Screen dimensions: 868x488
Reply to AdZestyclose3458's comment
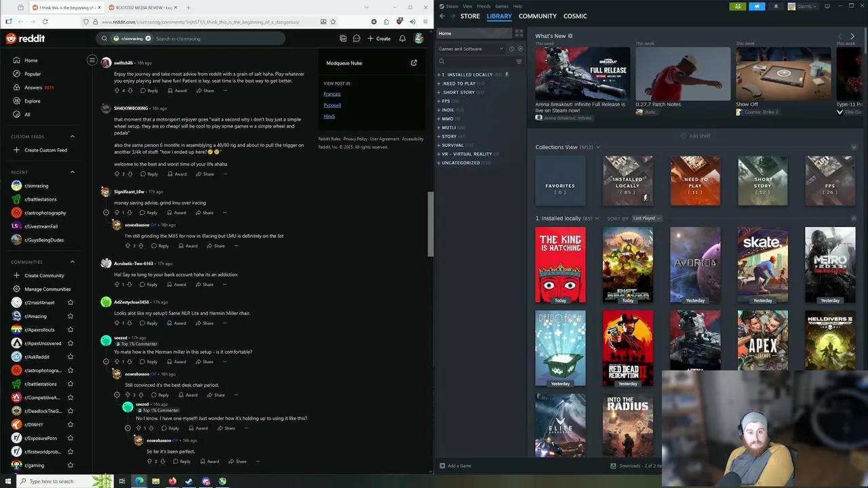[x=149, y=323]
